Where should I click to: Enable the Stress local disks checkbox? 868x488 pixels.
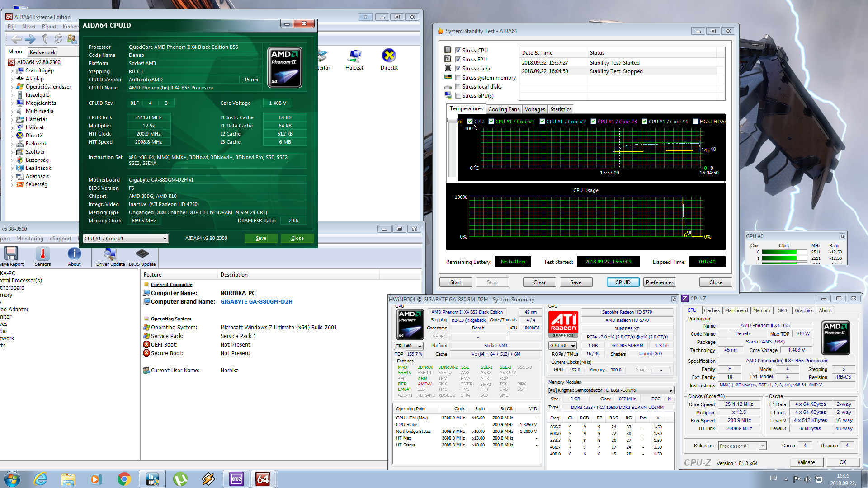pyautogui.click(x=458, y=87)
